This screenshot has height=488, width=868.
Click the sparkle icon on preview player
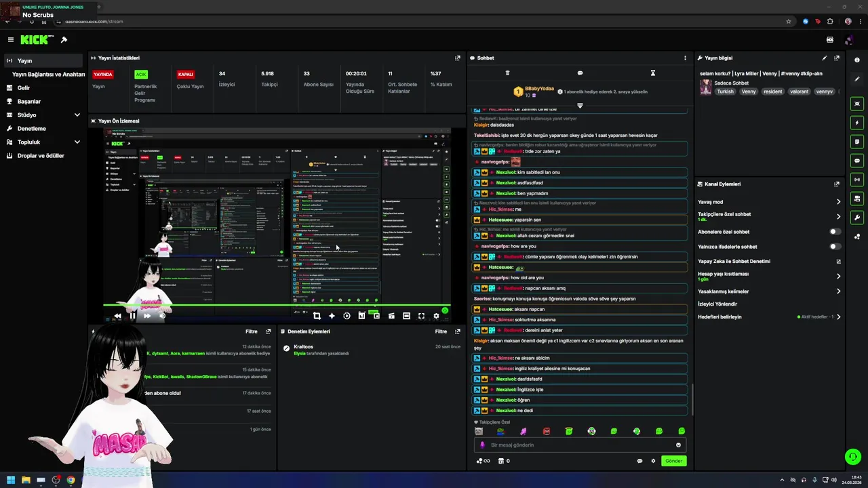point(332,316)
